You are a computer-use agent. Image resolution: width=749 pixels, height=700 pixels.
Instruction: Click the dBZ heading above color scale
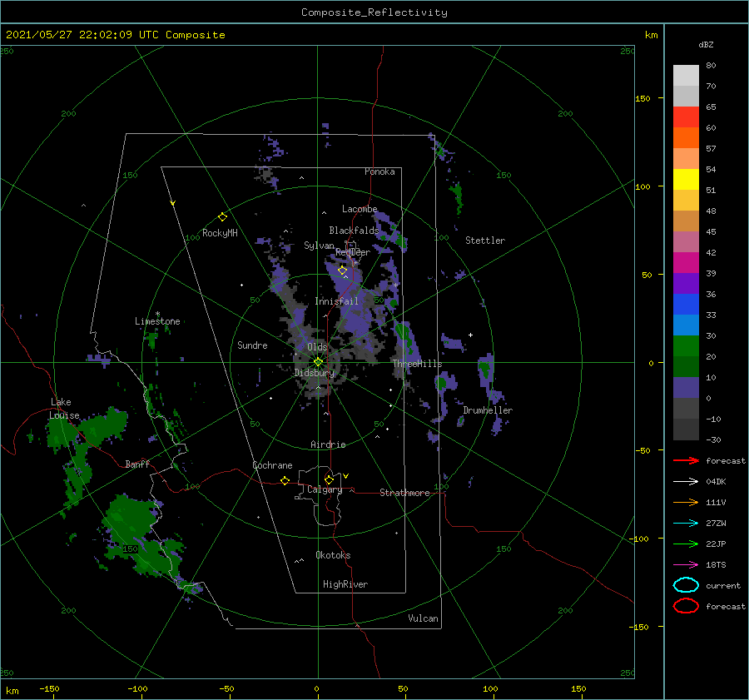pos(706,44)
